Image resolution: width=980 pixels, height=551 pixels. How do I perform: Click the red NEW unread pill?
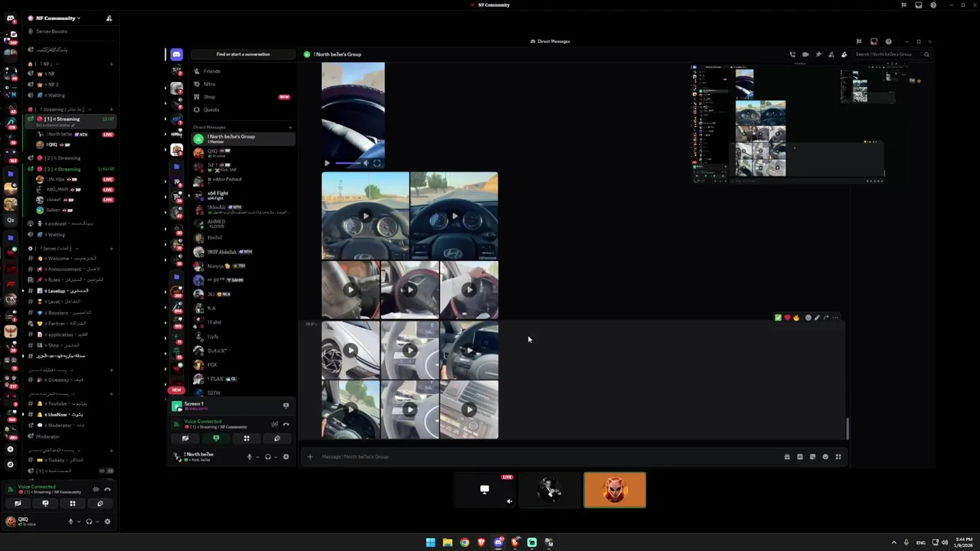[177, 390]
